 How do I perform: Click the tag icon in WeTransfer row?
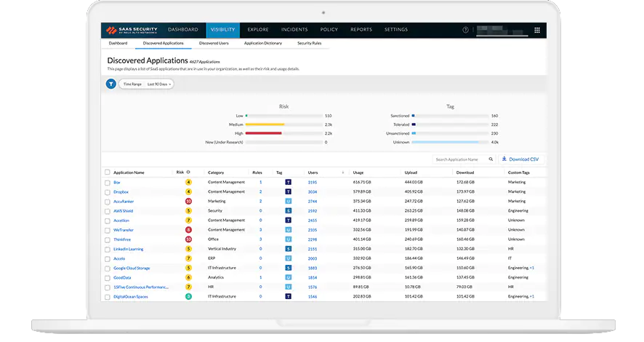pos(289,230)
